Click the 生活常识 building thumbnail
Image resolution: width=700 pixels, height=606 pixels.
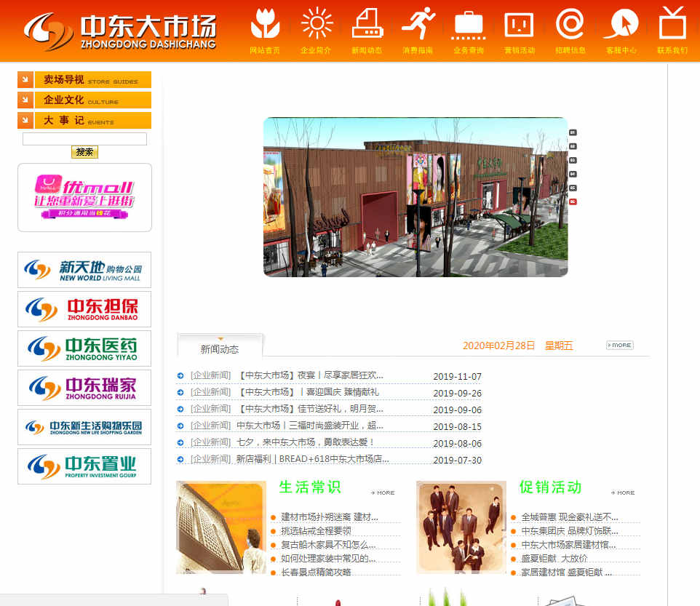pos(221,527)
